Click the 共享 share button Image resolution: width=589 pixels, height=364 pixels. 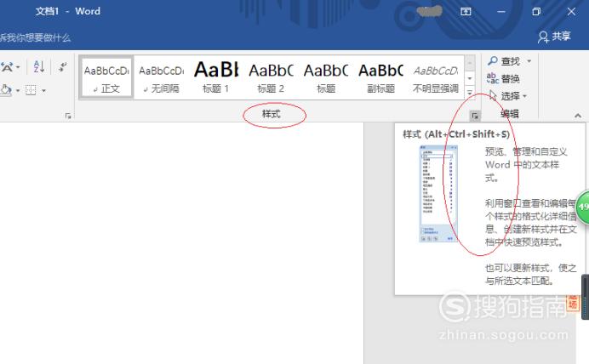click(x=554, y=37)
